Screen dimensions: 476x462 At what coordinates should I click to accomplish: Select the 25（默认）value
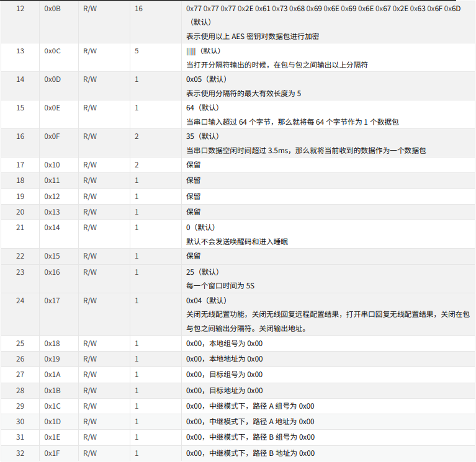click(x=202, y=272)
